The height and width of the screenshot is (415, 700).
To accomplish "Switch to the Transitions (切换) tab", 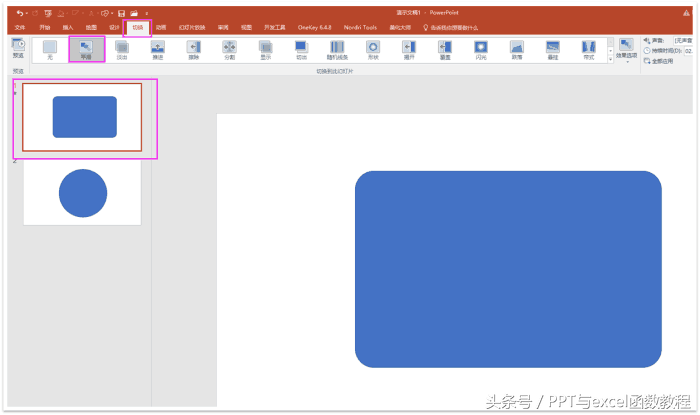I will (138, 28).
